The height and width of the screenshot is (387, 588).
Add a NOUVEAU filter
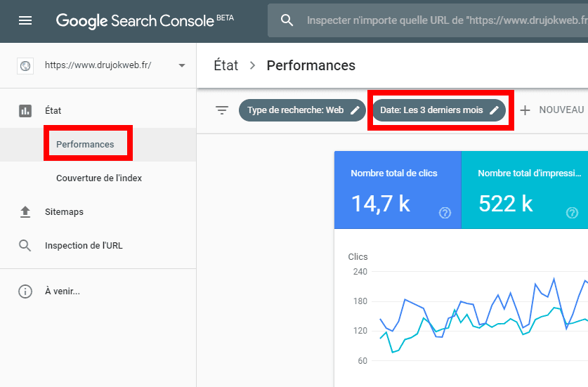[x=561, y=110]
